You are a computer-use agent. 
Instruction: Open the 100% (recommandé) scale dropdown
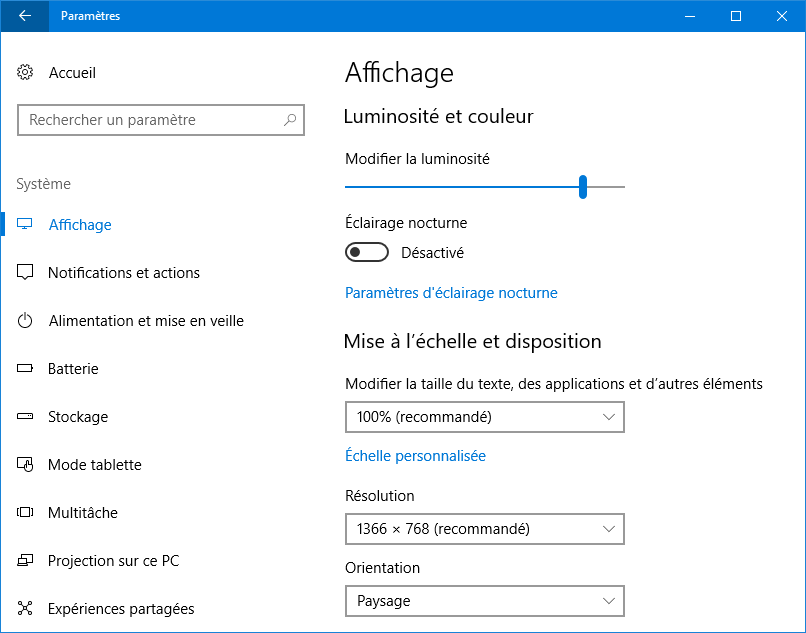point(485,417)
